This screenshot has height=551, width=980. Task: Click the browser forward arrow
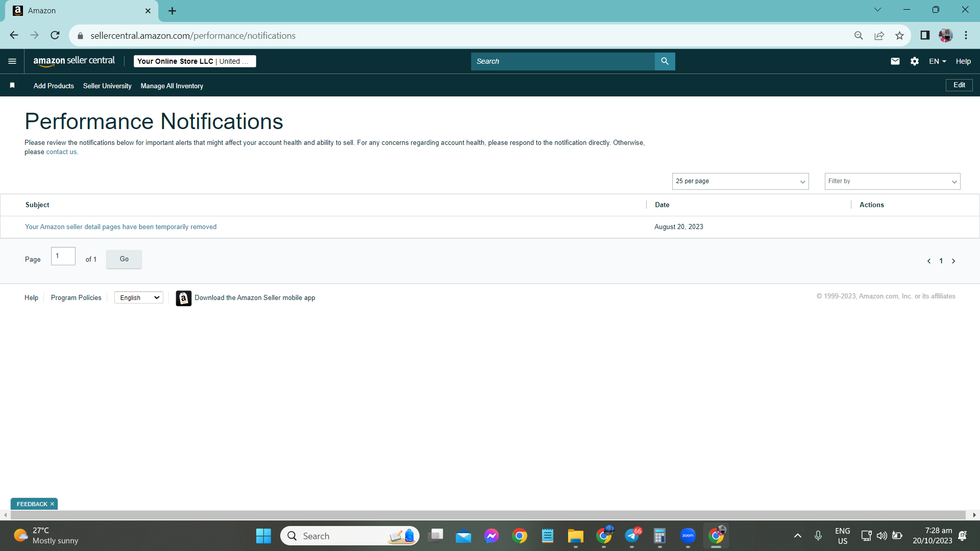(34, 35)
